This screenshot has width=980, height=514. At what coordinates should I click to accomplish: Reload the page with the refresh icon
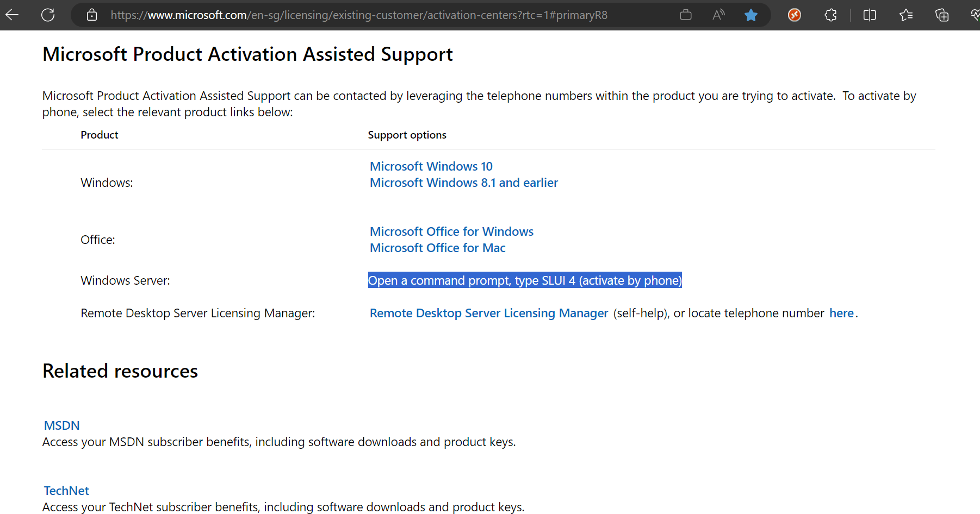click(x=48, y=15)
